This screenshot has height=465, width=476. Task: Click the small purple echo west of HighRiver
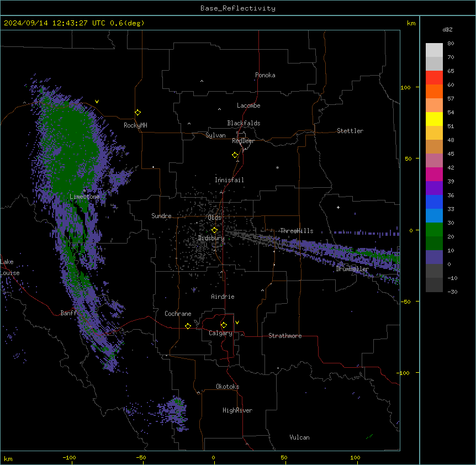coord(173,413)
